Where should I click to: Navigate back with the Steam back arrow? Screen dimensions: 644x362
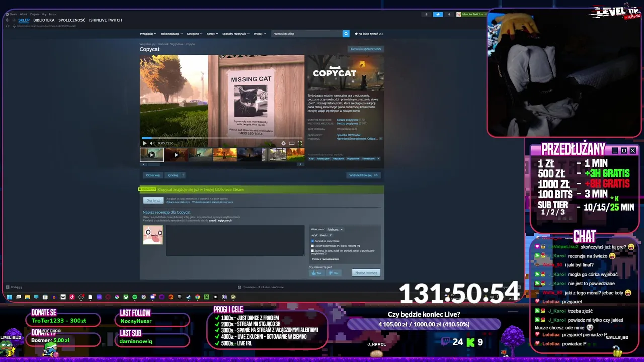click(7, 20)
